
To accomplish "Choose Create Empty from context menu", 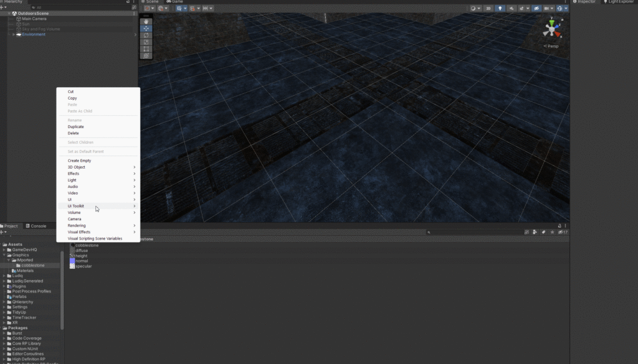I will coord(79,161).
